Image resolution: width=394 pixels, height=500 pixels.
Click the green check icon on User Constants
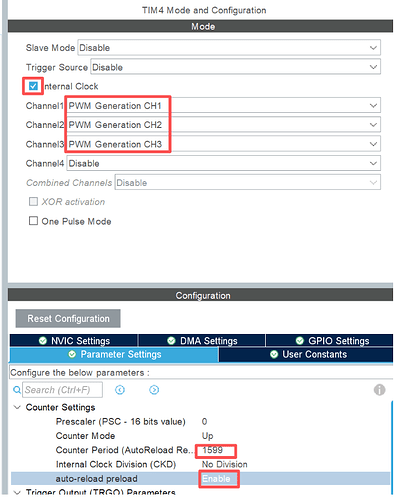[274, 354]
